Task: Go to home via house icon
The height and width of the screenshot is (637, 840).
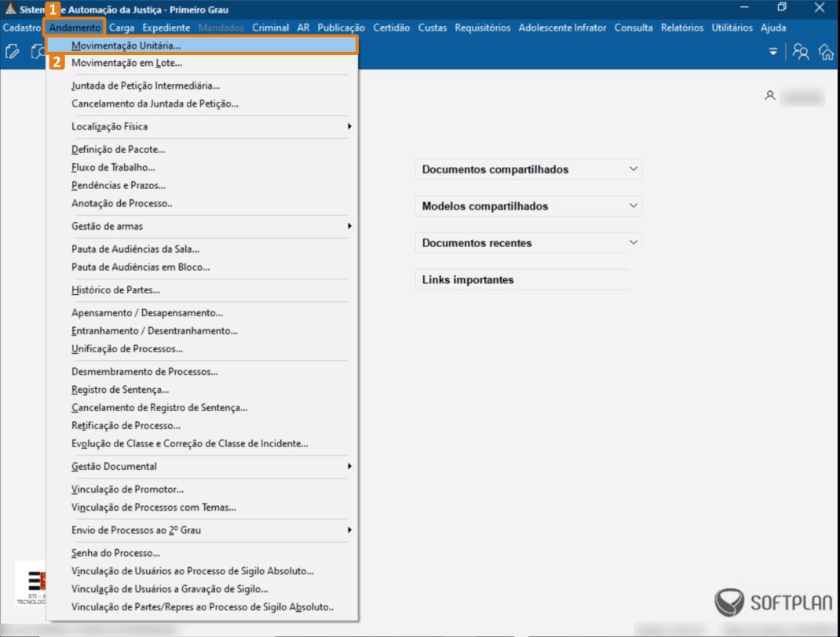Action: point(826,52)
